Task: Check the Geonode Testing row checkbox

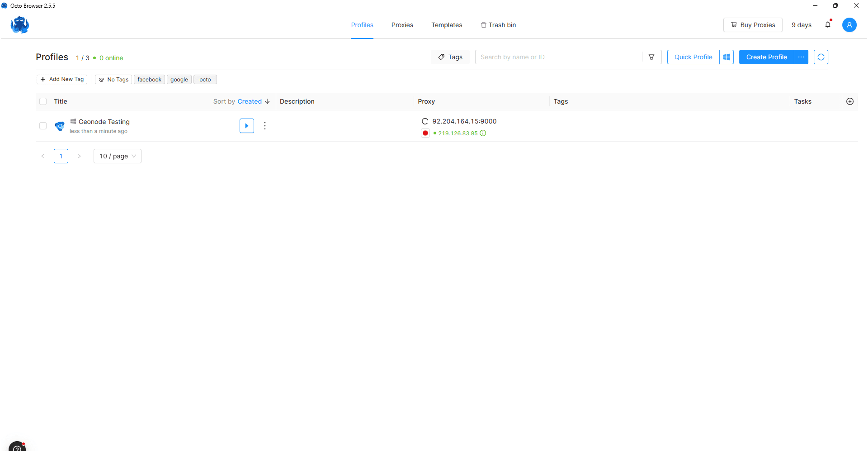Action: pos(43,126)
